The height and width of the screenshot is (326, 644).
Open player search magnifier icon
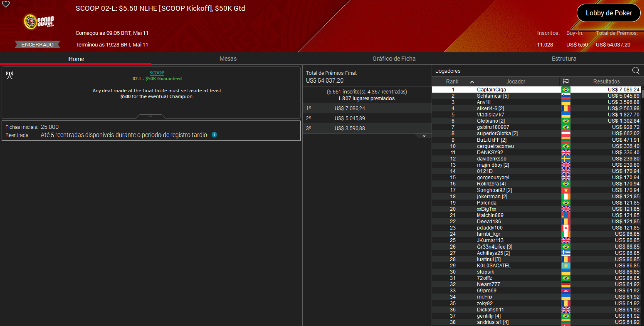tap(636, 71)
